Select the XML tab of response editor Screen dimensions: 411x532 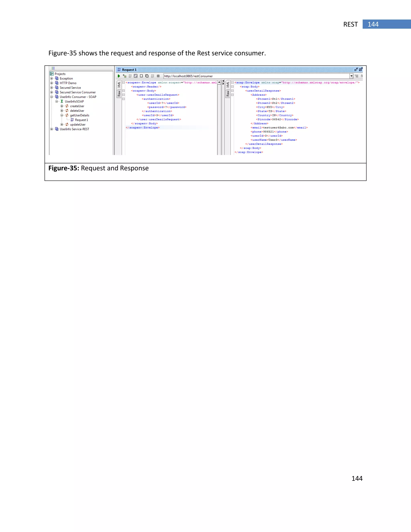(228, 85)
